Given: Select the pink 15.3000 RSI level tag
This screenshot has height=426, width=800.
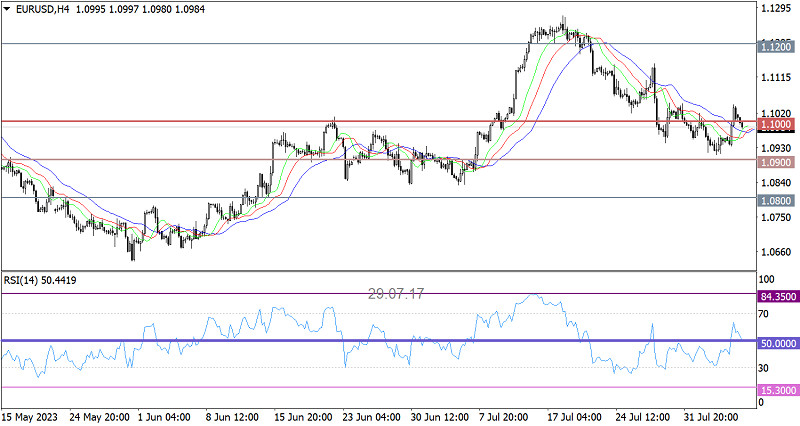Looking at the screenshot, I should (x=778, y=388).
